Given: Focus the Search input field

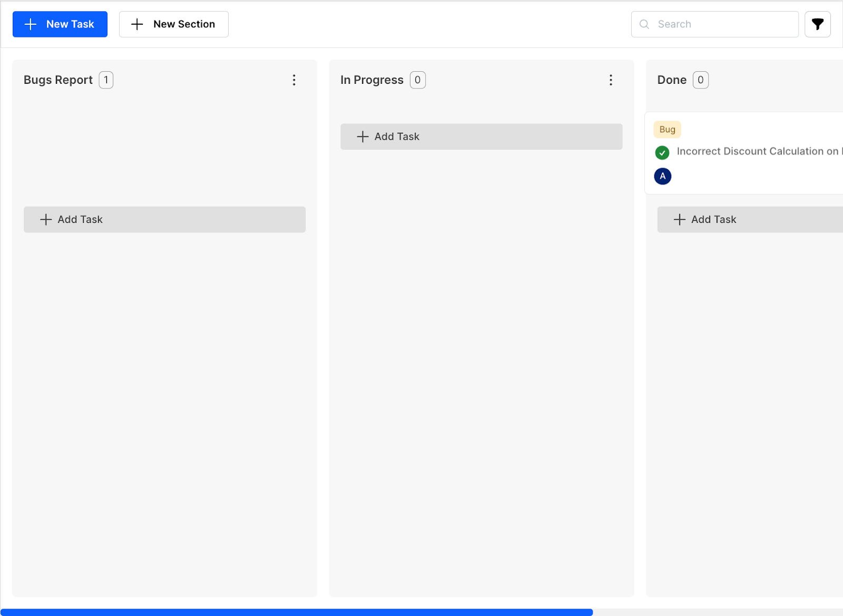Looking at the screenshot, I should (x=715, y=24).
